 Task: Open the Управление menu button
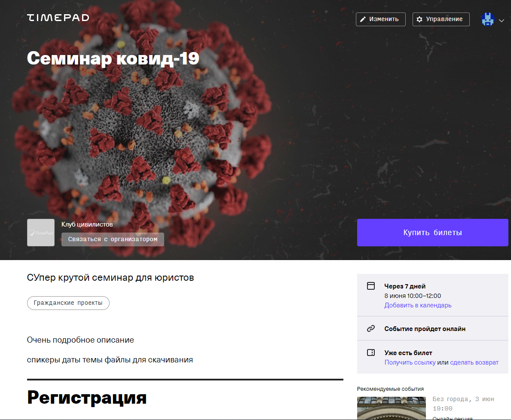(x=441, y=19)
